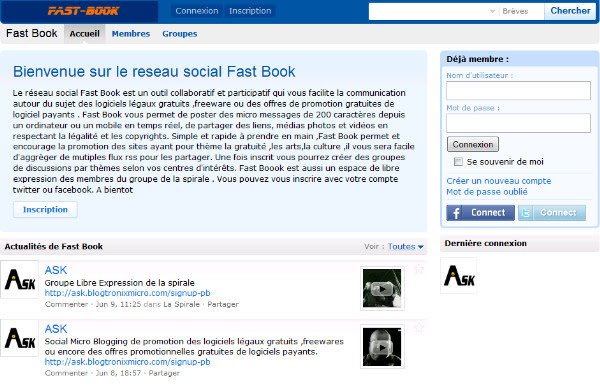The height and width of the screenshot is (390, 600).
Task: Click Actualités de Fast Book heading
Action: pyautogui.click(x=54, y=246)
